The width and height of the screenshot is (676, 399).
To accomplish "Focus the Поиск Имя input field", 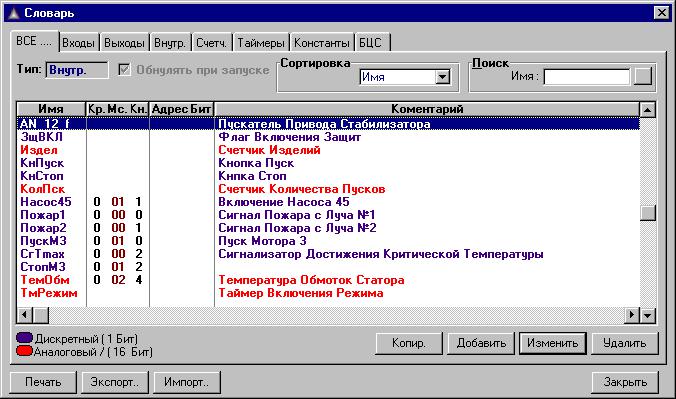I will (x=586, y=77).
